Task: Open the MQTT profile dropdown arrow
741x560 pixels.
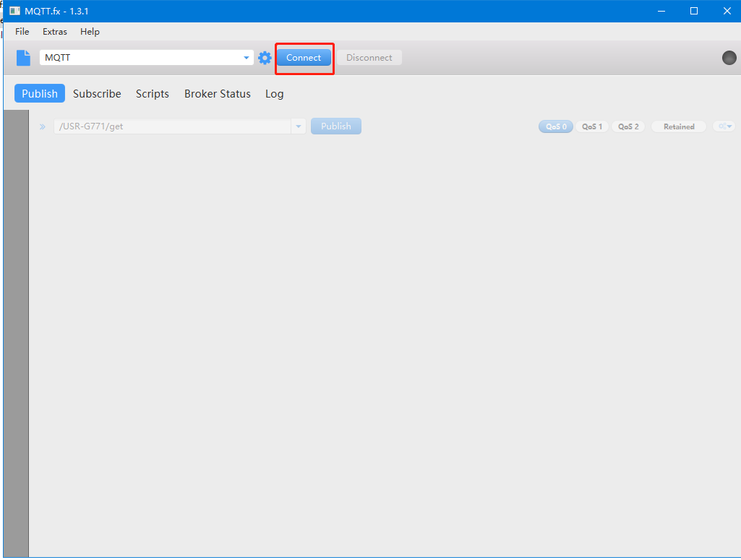Action: [247, 58]
